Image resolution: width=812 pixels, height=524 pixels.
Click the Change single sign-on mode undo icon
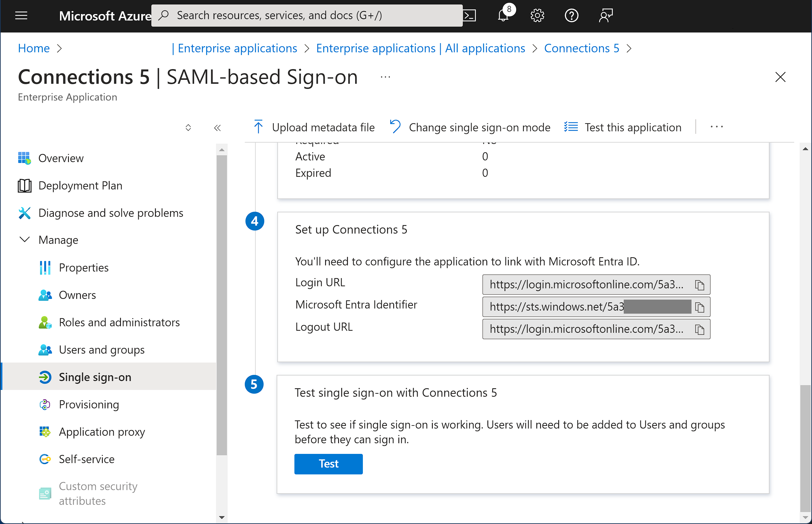pyautogui.click(x=395, y=127)
